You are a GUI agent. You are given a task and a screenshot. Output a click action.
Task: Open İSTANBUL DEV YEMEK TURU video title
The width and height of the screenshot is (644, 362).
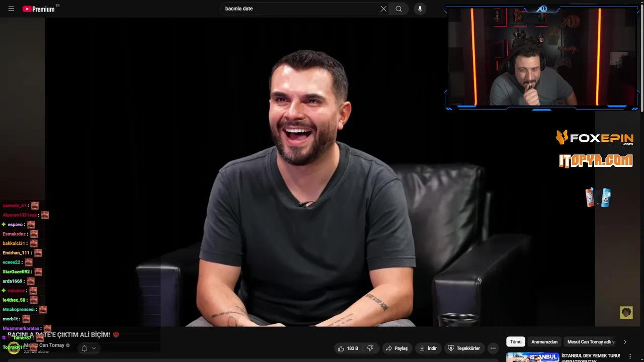tap(591, 355)
